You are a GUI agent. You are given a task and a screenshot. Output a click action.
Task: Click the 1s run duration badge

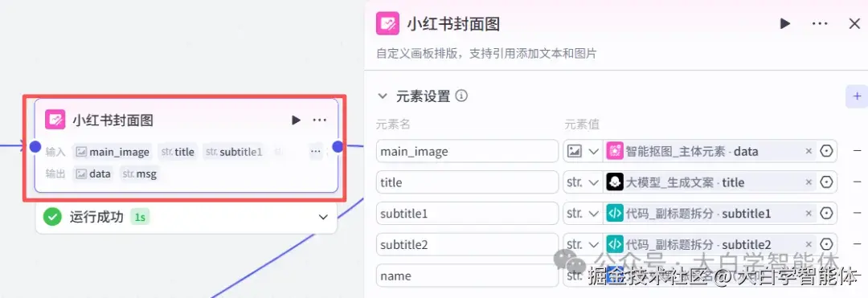point(140,218)
